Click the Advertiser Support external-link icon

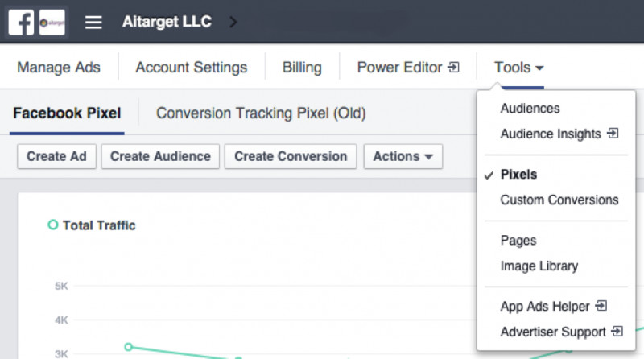[617, 331]
